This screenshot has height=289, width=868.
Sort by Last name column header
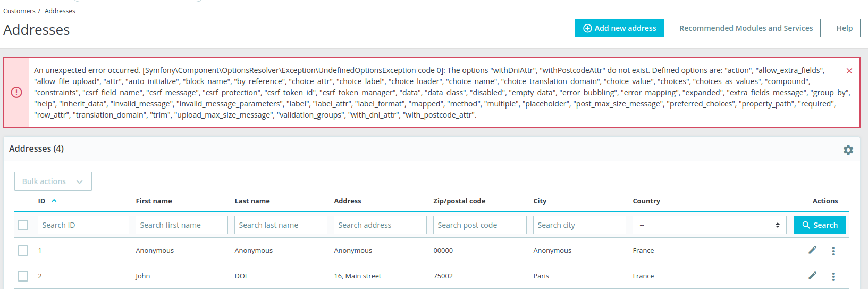(252, 201)
